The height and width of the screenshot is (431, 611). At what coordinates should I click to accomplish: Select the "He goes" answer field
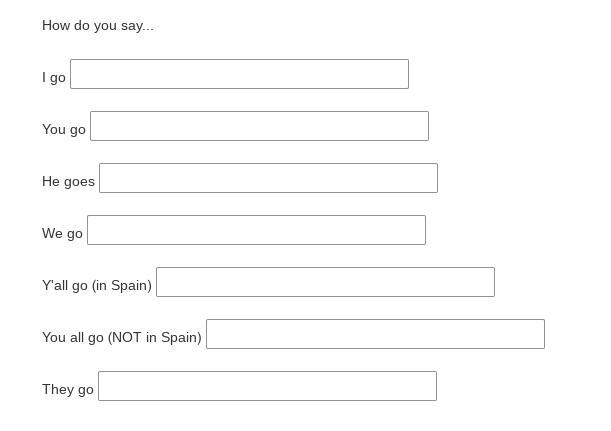(x=268, y=178)
